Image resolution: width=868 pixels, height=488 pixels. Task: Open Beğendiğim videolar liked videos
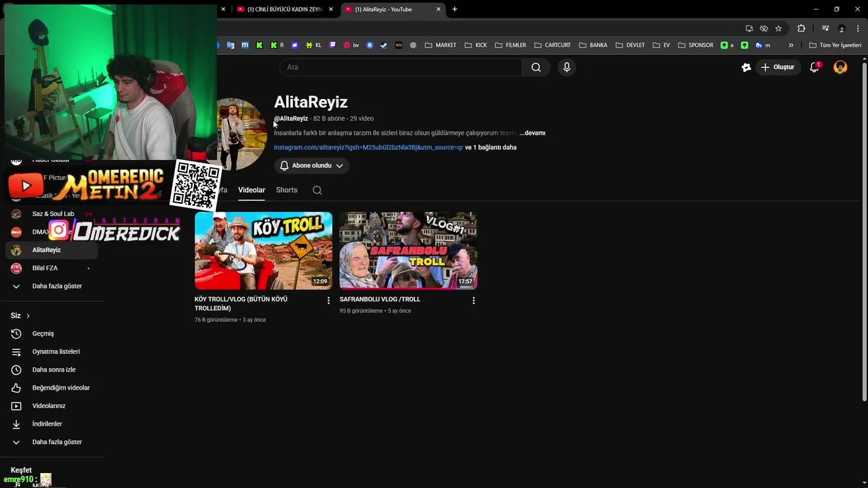coord(52,388)
